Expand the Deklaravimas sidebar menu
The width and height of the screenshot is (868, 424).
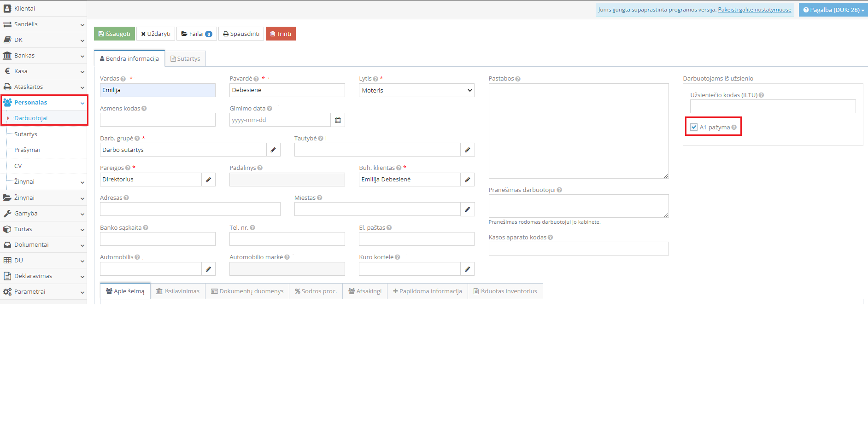[43, 276]
